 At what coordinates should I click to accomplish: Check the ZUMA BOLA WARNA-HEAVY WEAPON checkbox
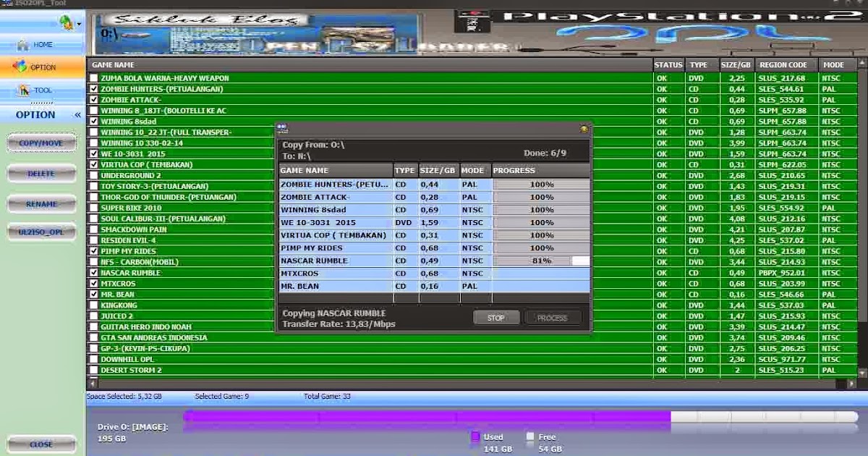[x=94, y=78]
